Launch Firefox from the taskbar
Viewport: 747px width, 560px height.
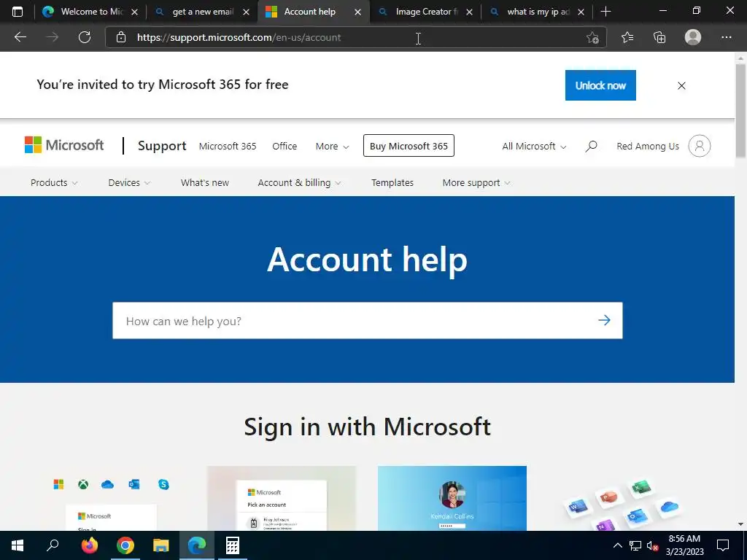89,545
